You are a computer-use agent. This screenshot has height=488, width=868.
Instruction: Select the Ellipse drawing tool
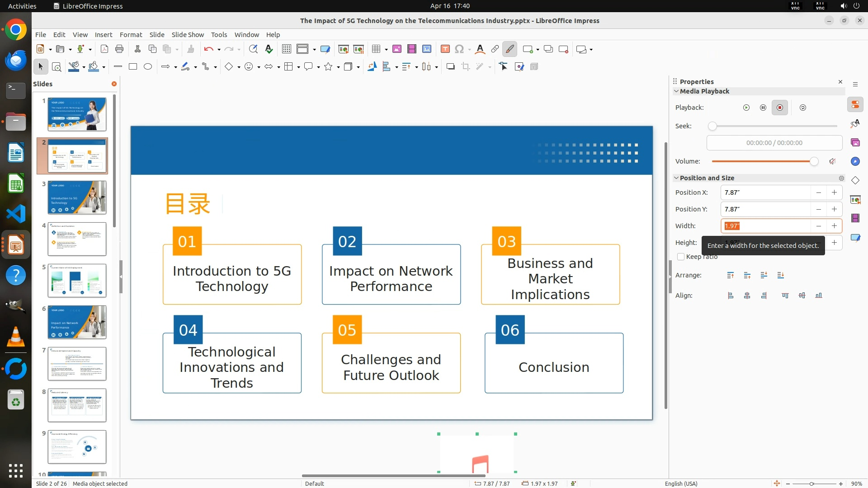tap(148, 67)
